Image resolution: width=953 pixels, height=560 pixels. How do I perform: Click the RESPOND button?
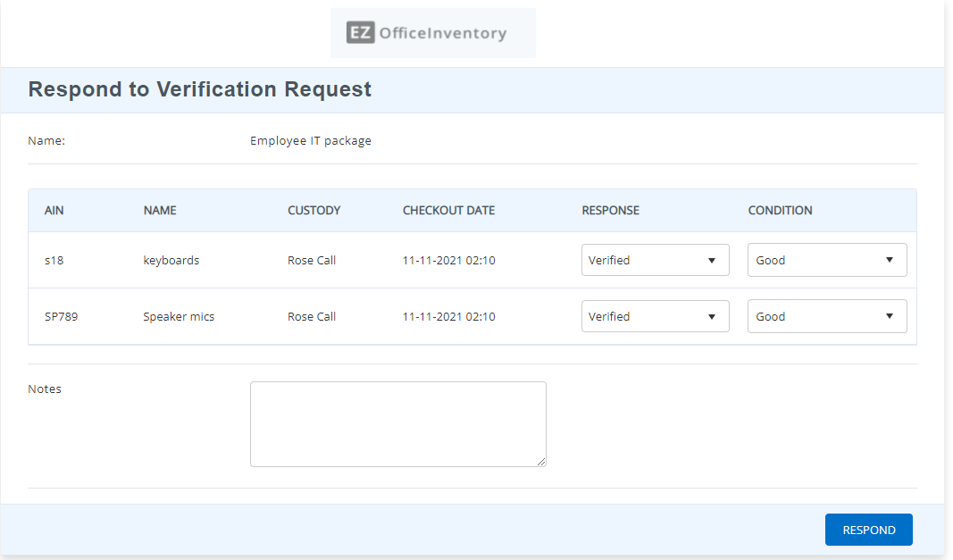(868, 529)
